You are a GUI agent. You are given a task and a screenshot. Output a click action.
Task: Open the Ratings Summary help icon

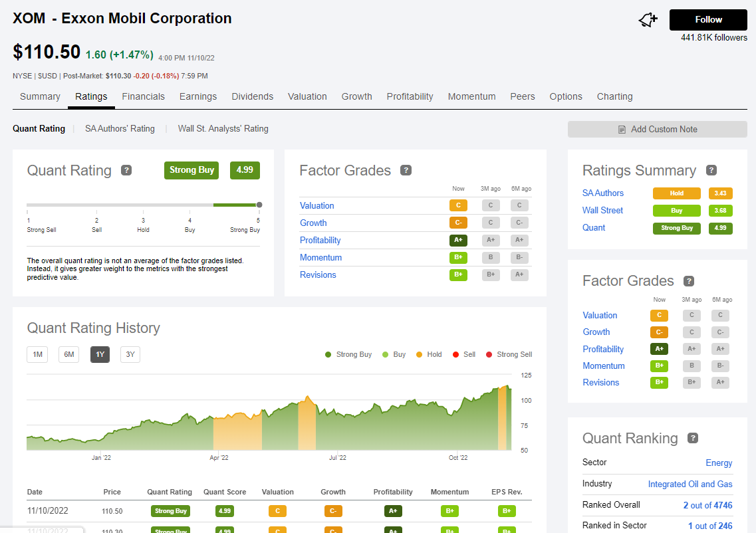711,170
